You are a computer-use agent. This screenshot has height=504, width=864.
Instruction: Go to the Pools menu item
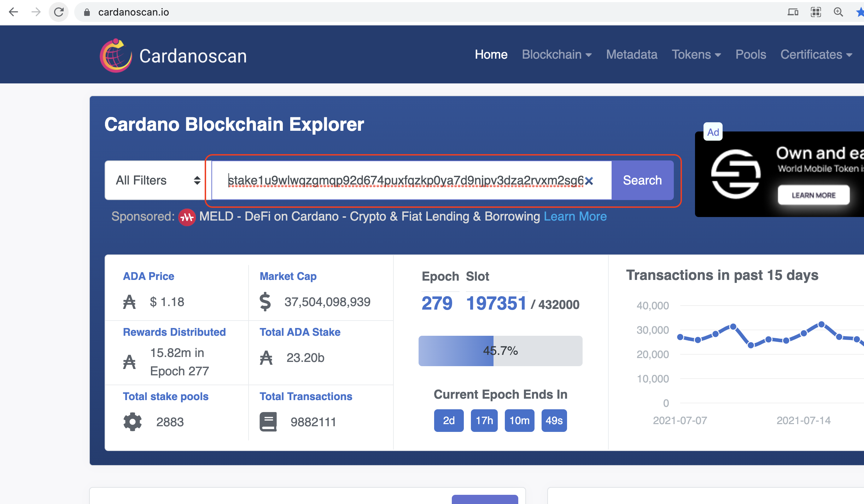(x=751, y=55)
